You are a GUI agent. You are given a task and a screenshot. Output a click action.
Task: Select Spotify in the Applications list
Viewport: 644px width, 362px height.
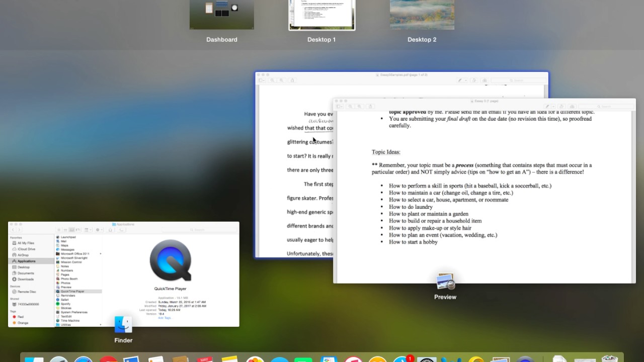(x=65, y=304)
